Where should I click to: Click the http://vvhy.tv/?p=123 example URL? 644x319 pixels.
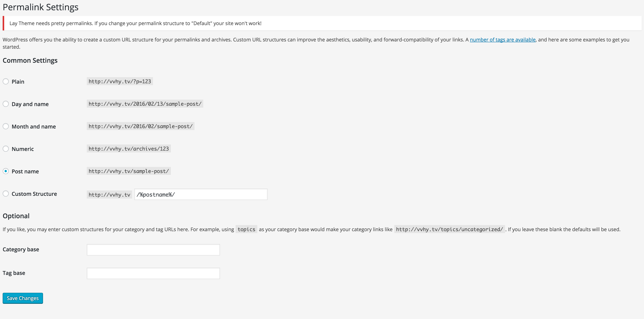click(120, 81)
